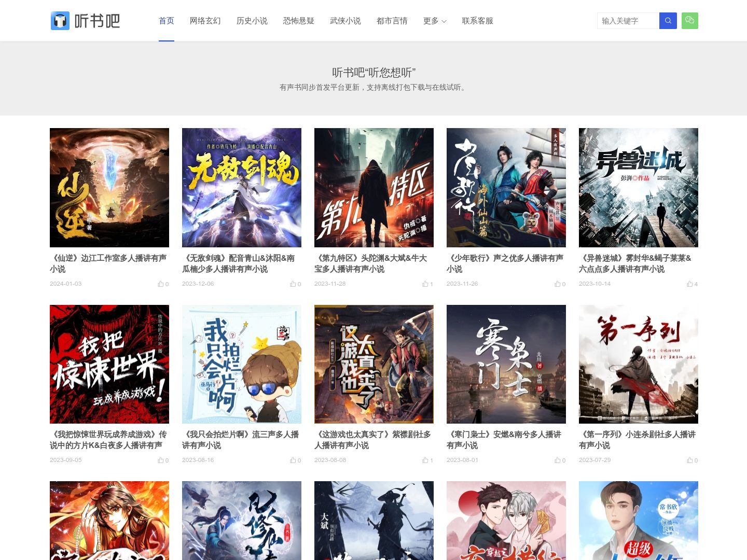This screenshot has height=560, width=747.
Task: Open the 《这游戏也太真实了》紫襟剧社 title link
Action: tap(373, 440)
